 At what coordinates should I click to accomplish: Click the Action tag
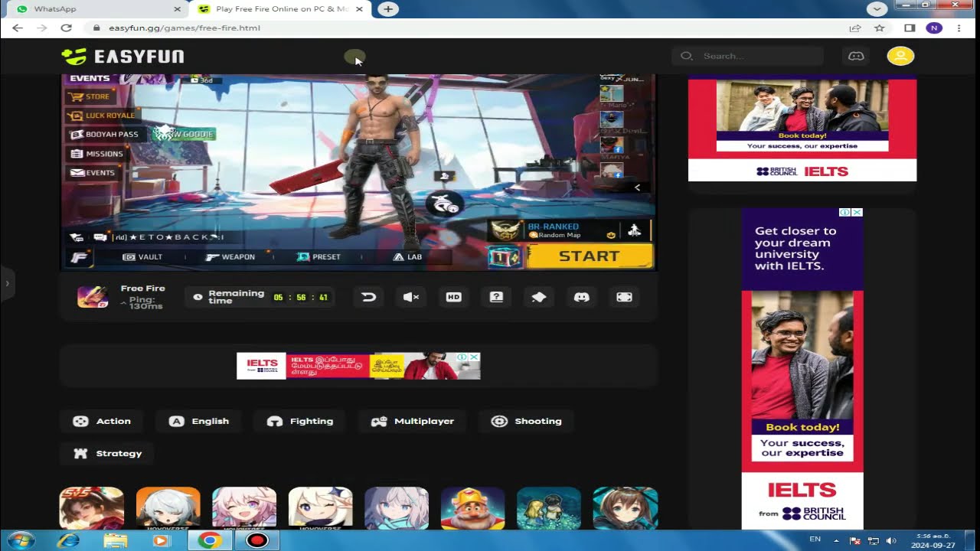click(x=103, y=421)
